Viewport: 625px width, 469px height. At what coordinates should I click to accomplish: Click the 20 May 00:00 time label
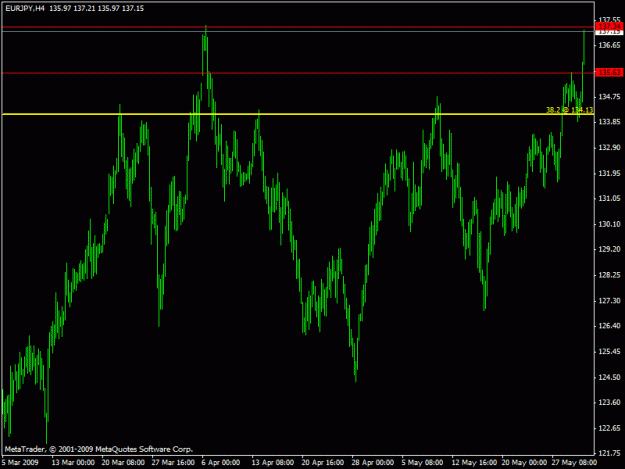pyautogui.click(x=524, y=462)
